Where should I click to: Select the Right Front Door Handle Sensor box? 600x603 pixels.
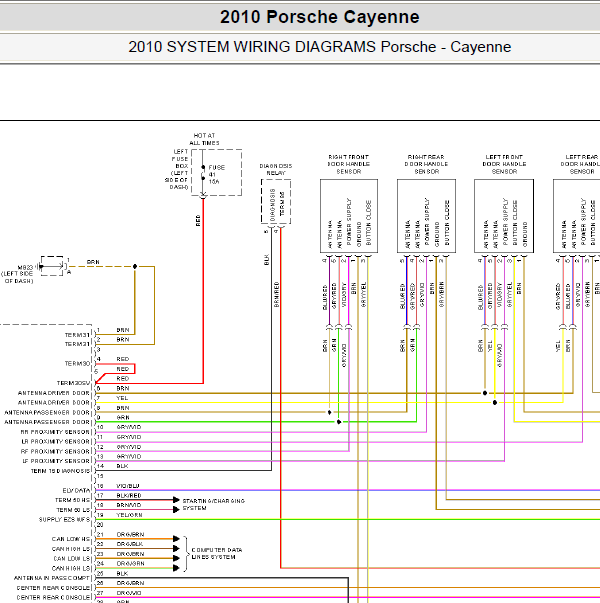tap(349, 216)
